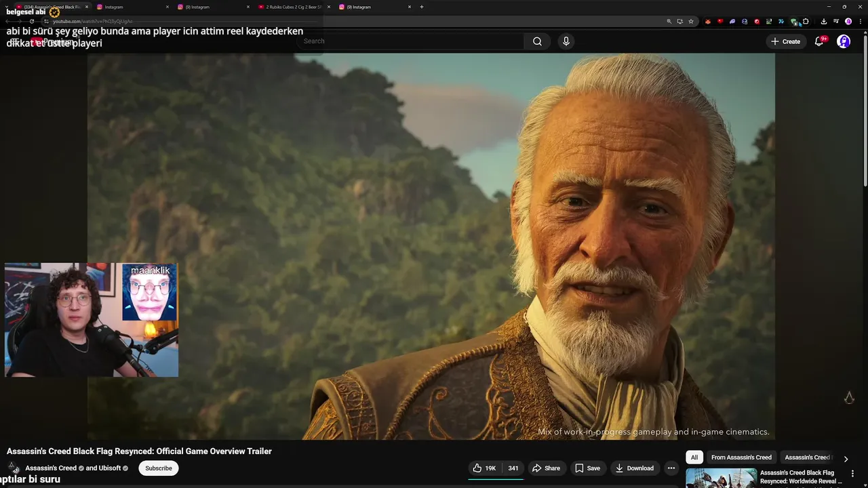Start voice search with the microphone icon
The image size is (868, 488).
point(566,41)
